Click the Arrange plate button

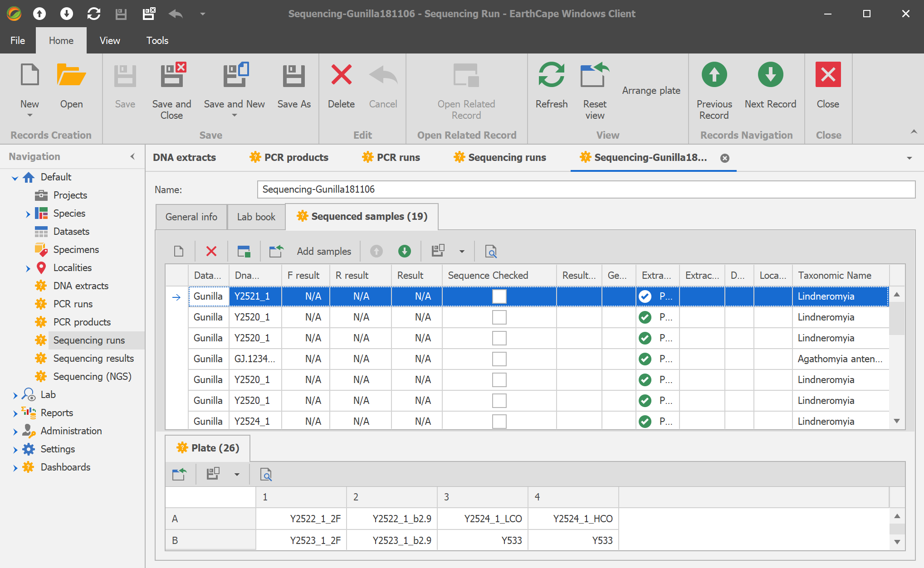pyautogui.click(x=651, y=90)
